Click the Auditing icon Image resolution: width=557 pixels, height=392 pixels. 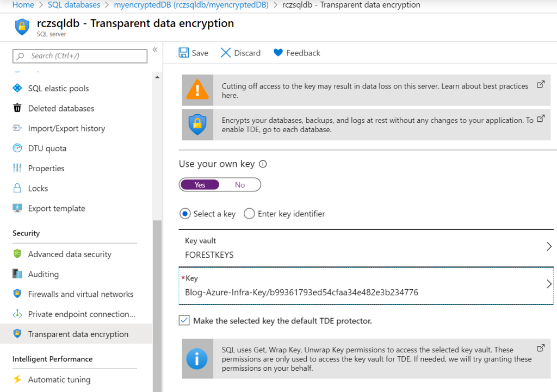pos(17,274)
